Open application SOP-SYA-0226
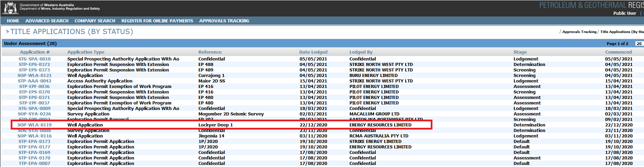 34,114
